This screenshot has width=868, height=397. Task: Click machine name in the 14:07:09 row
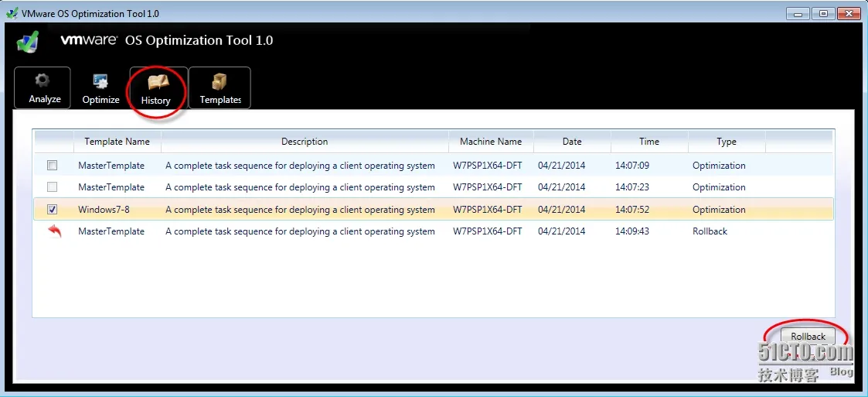(x=488, y=166)
